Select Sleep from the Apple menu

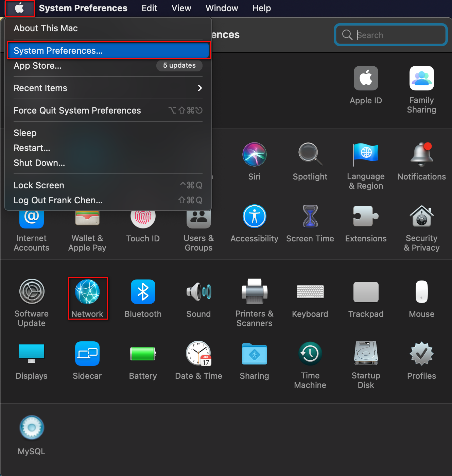(108, 133)
